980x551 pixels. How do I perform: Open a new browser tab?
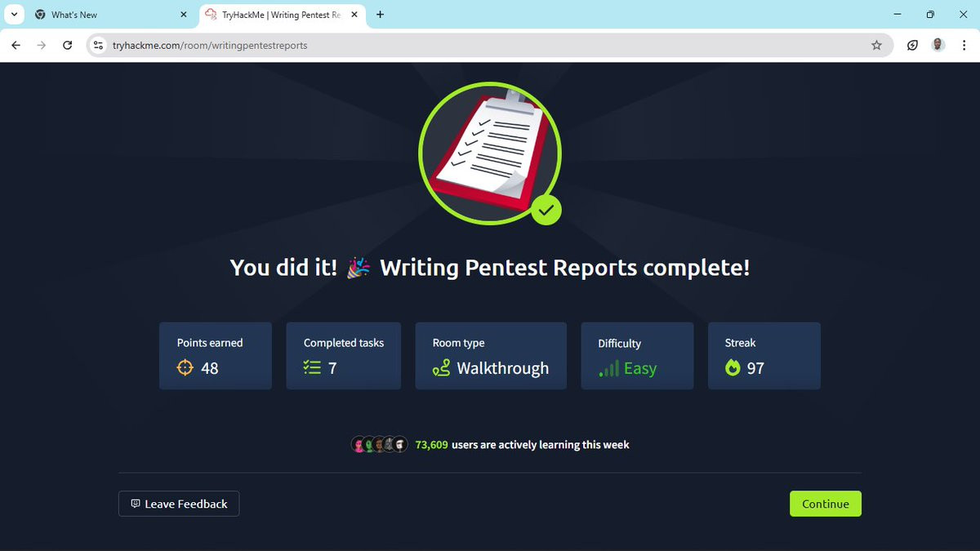pos(381,15)
